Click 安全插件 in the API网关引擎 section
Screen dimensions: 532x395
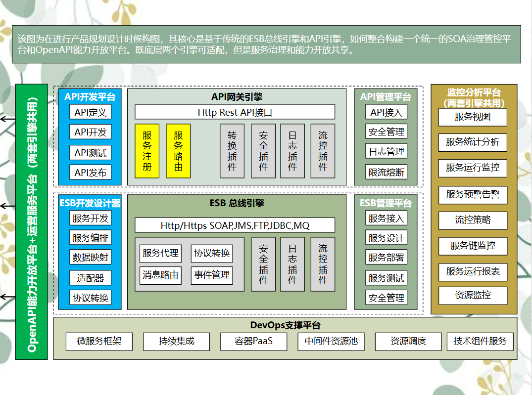click(263, 151)
